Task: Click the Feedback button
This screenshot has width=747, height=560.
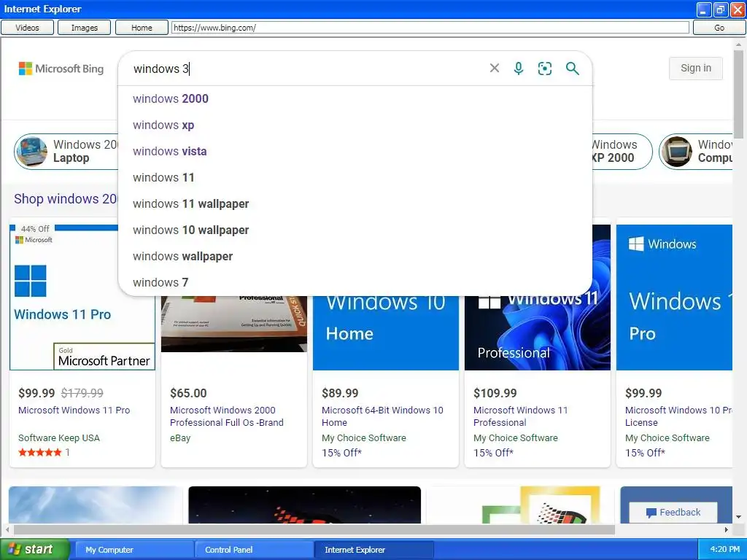Action: pos(673,513)
